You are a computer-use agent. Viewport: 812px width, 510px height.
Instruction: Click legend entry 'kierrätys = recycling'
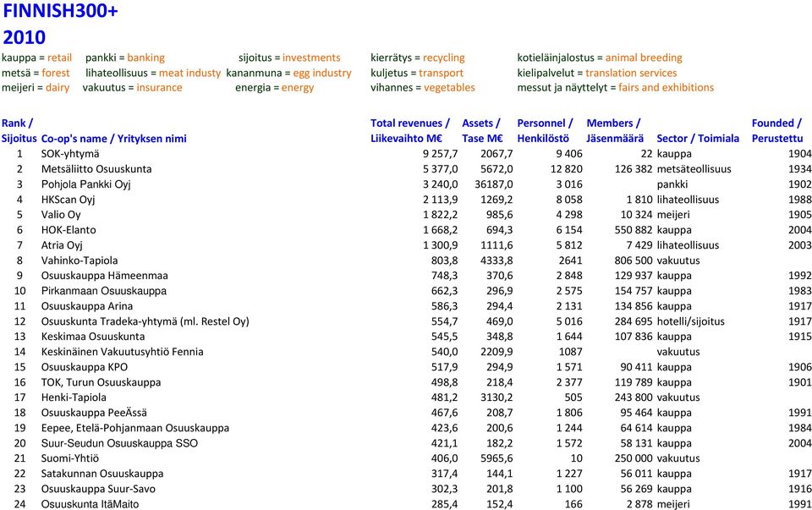coord(417,58)
